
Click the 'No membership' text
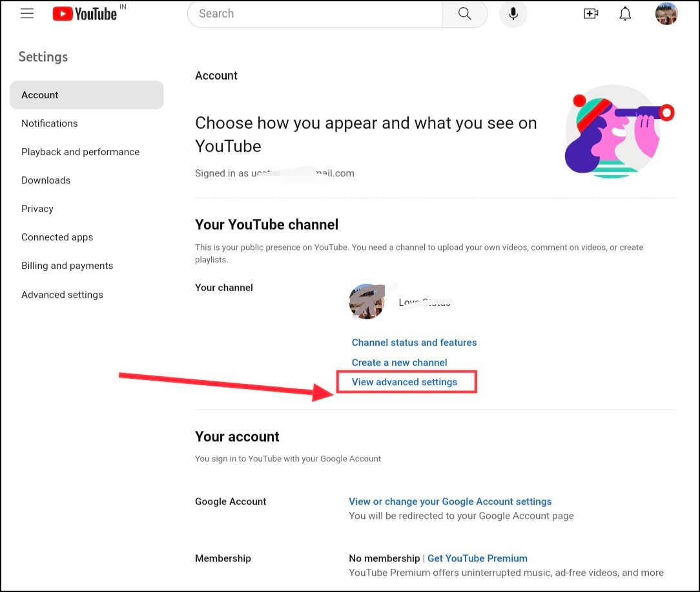click(384, 558)
